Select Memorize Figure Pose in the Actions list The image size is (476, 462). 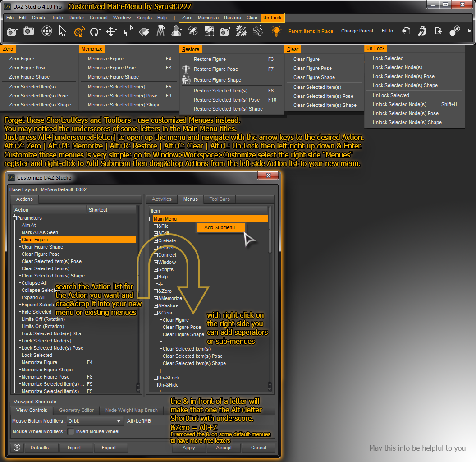(x=46, y=377)
